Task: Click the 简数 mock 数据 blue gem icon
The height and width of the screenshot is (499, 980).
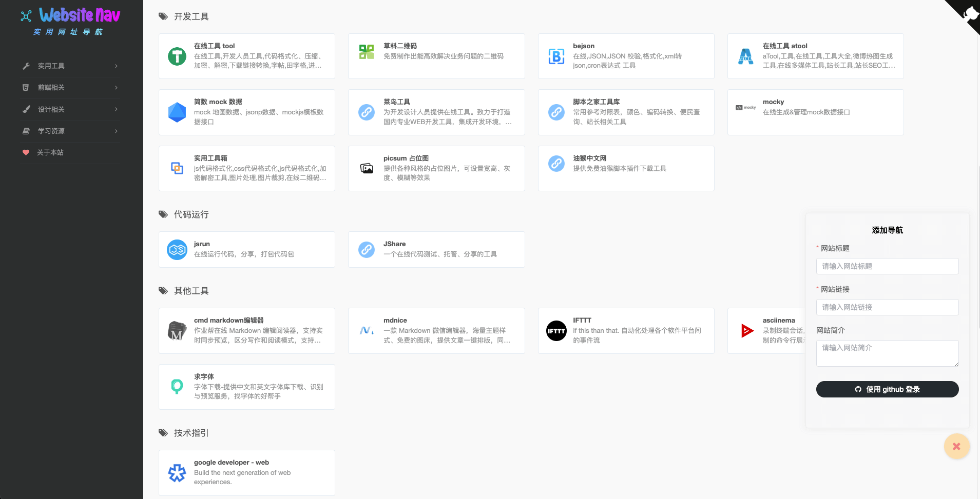Action: tap(177, 112)
